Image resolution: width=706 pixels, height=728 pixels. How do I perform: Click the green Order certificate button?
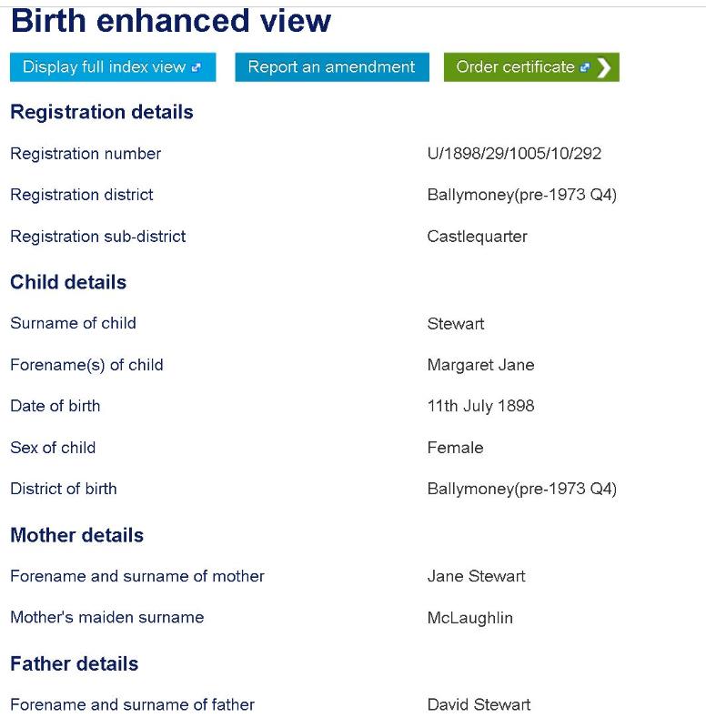(516, 67)
